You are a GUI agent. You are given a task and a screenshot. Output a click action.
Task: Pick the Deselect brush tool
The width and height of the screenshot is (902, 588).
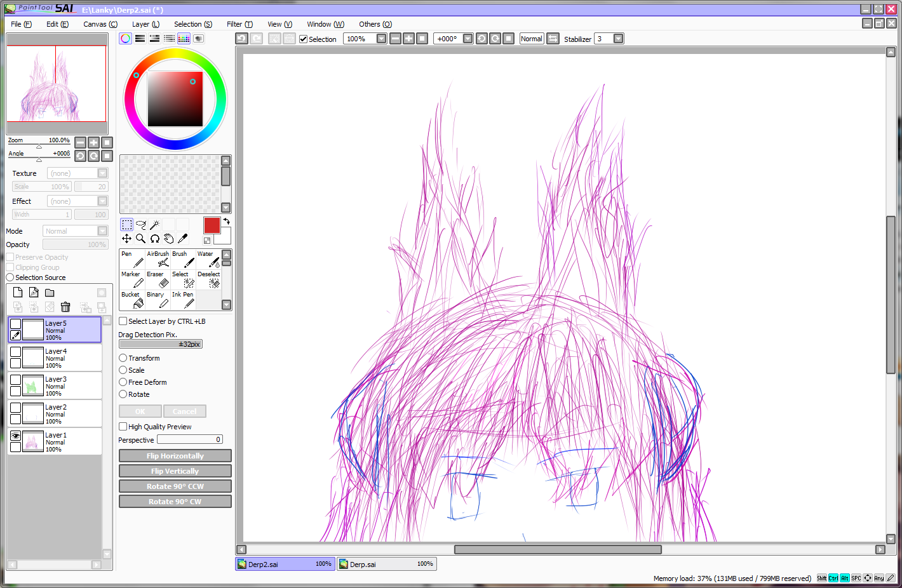click(208, 279)
